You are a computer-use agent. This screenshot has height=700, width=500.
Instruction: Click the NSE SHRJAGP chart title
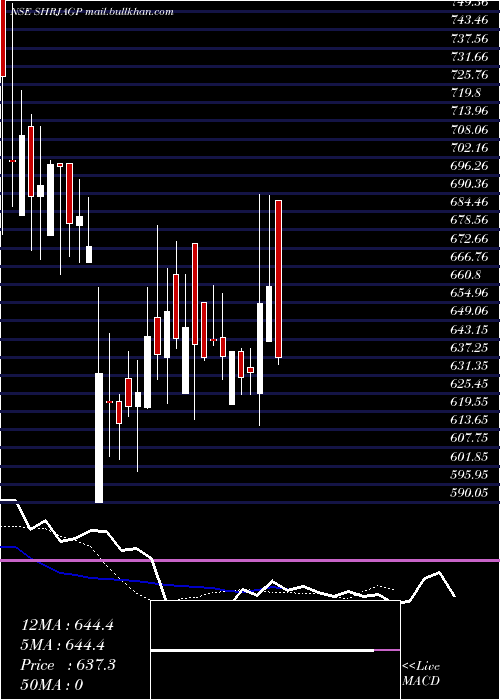pyautogui.click(x=91, y=12)
